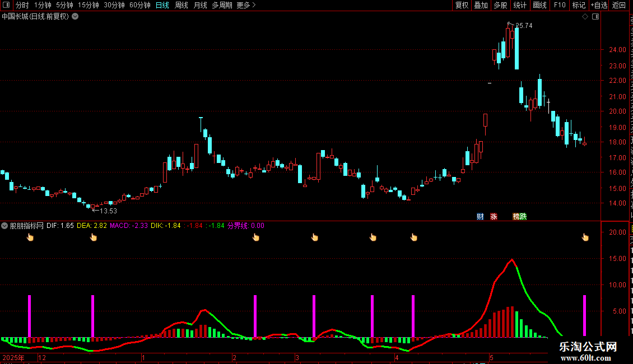Image resolution: width=633 pixels, height=364 pixels.
Task: Click the yellow DIK: -1.84 value
Action: click(165, 226)
